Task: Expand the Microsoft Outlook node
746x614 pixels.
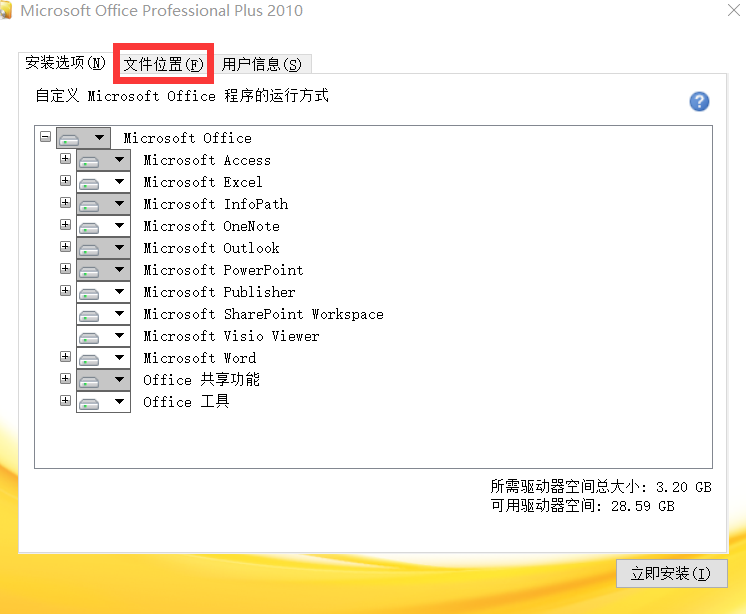Action: 65,246
